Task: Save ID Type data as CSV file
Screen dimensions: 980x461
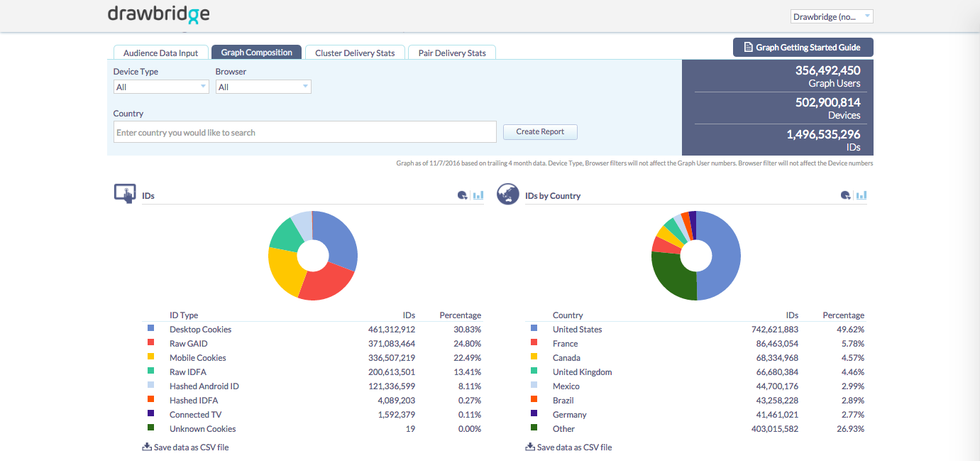Action: pyautogui.click(x=186, y=448)
